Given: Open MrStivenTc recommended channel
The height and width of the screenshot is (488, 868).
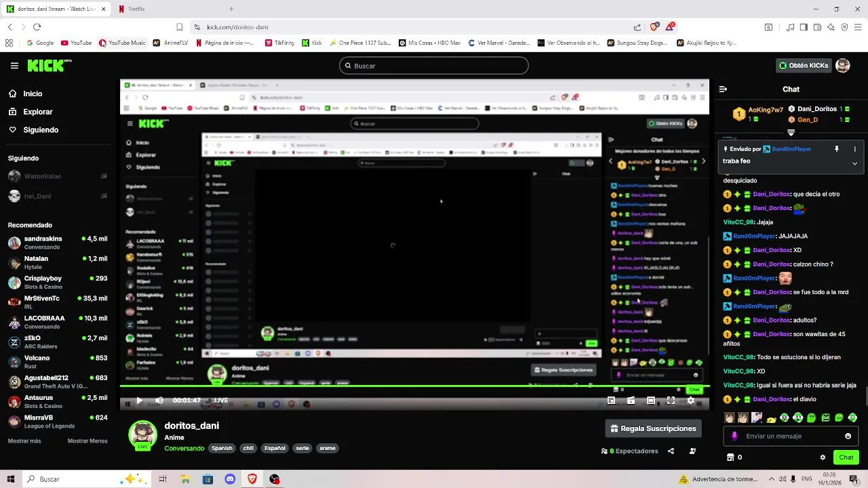Looking at the screenshot, I should click(58, 302).
